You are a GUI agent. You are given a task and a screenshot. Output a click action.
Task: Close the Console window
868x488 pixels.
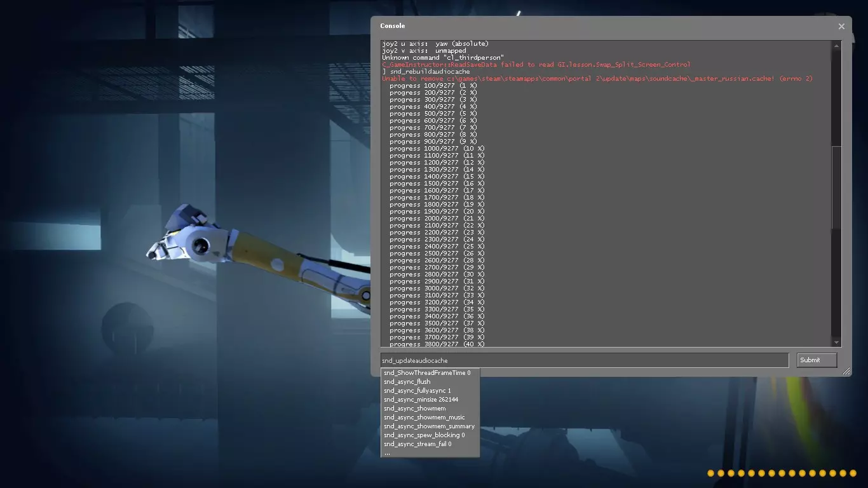click(841, 26)
